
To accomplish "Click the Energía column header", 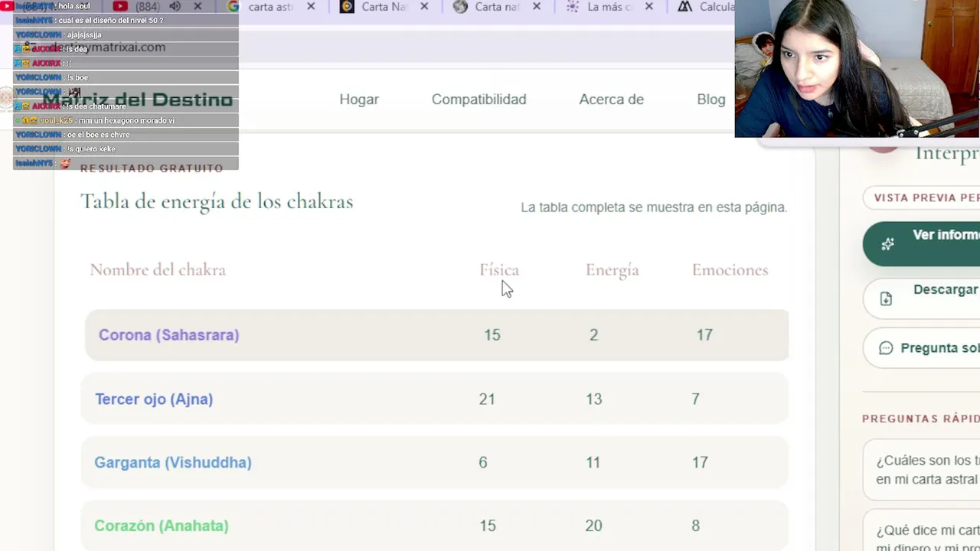I will (x=612, y=270).
